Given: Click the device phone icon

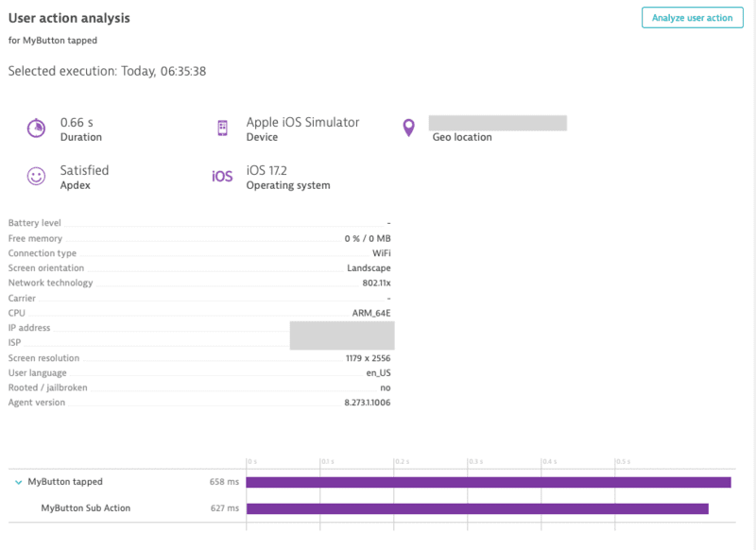Looking at the screenshot, I should 223,129.
